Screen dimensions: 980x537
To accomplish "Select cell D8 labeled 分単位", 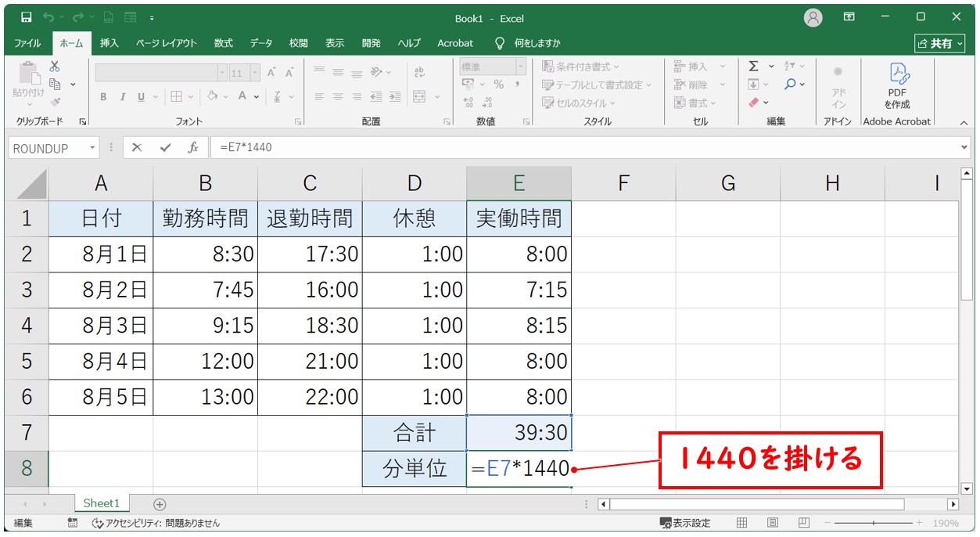I will (x=415, y=468).
